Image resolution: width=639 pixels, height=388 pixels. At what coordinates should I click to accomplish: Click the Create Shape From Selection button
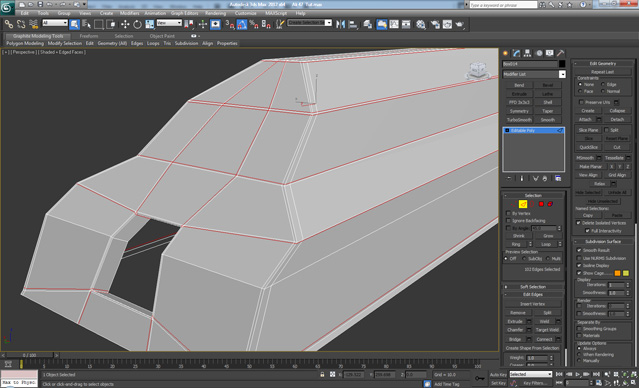533,348
